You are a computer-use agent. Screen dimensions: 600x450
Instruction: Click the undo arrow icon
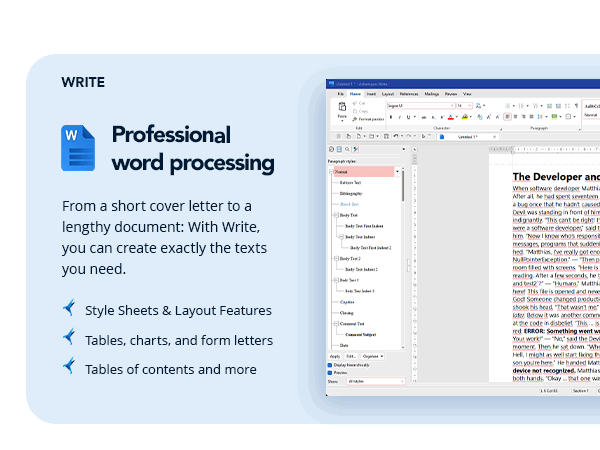396,136
